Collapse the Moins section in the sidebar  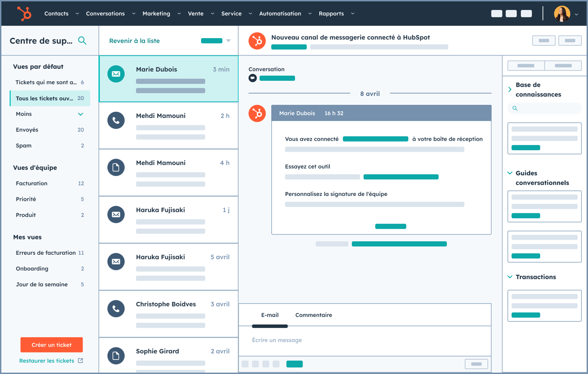80,114
